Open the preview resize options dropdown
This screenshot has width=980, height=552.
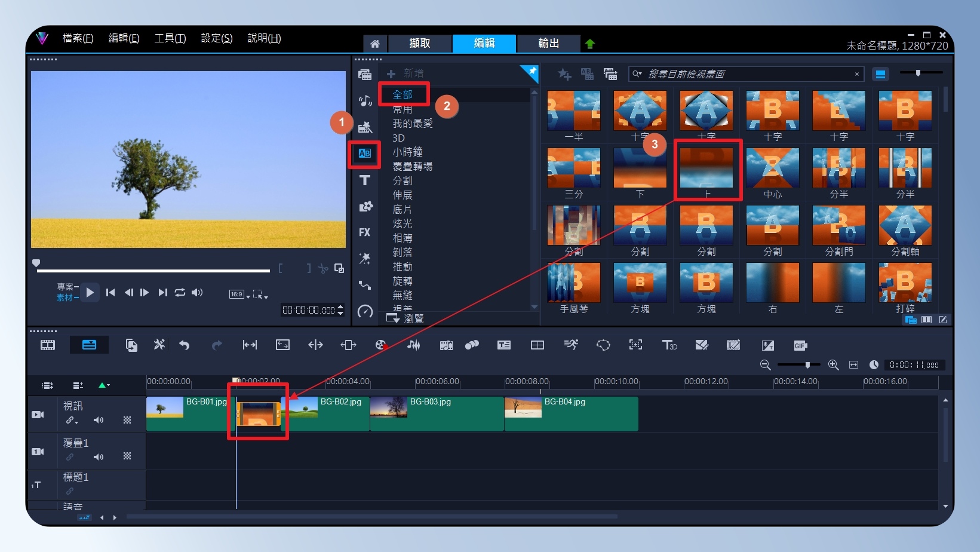(260, 294)
